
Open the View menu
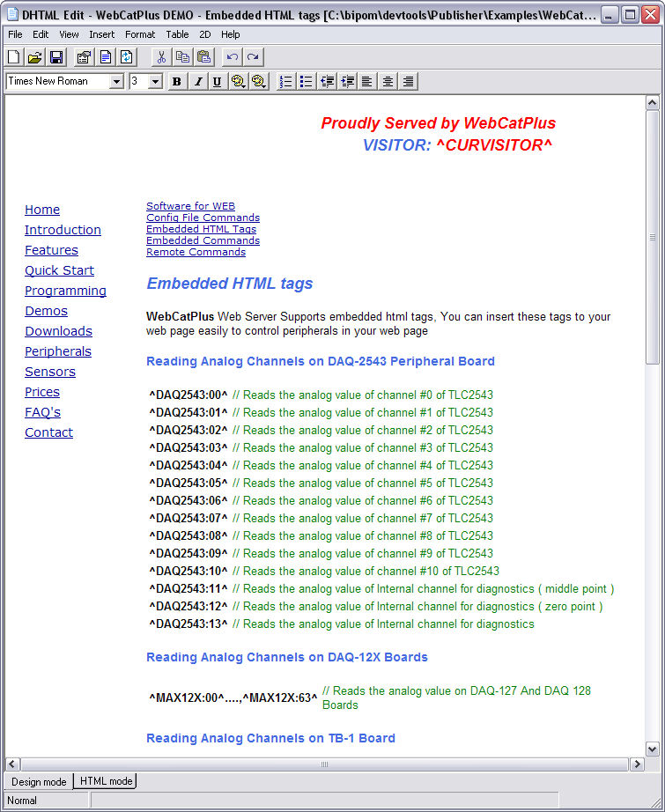pyautogui.click(x=69, y=34)
